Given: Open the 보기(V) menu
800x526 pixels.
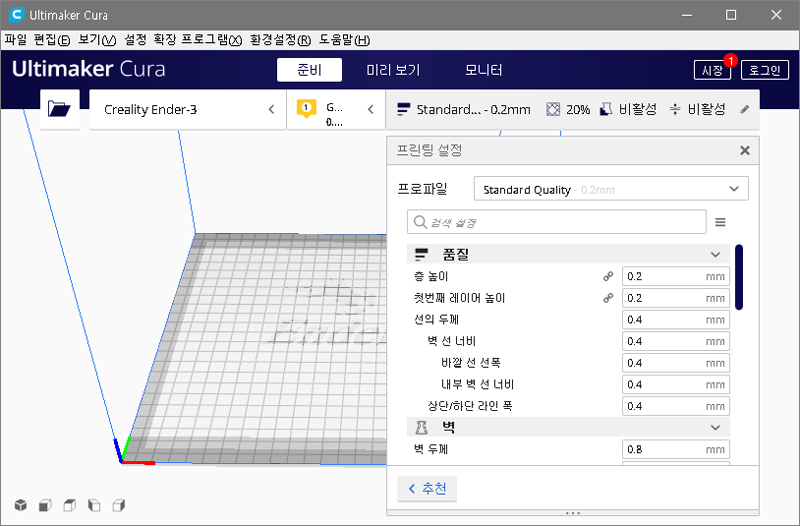Looking at the screenshot, I should 97,40.
